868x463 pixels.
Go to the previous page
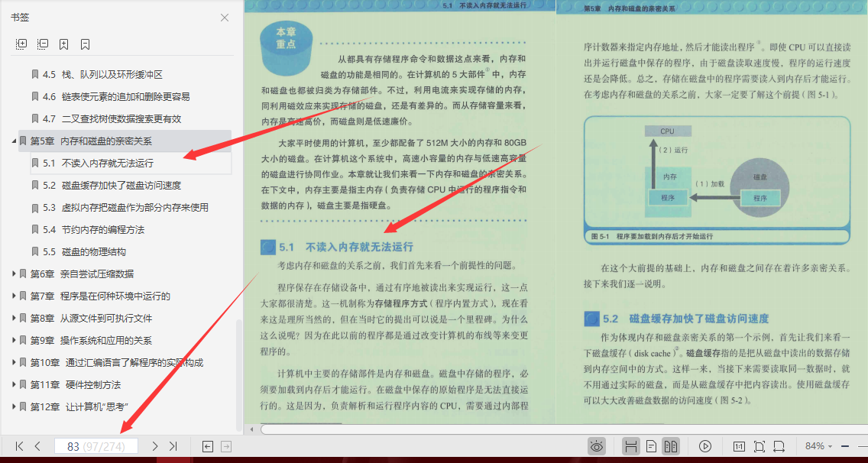pyautogui.click(x=37, y=446)
